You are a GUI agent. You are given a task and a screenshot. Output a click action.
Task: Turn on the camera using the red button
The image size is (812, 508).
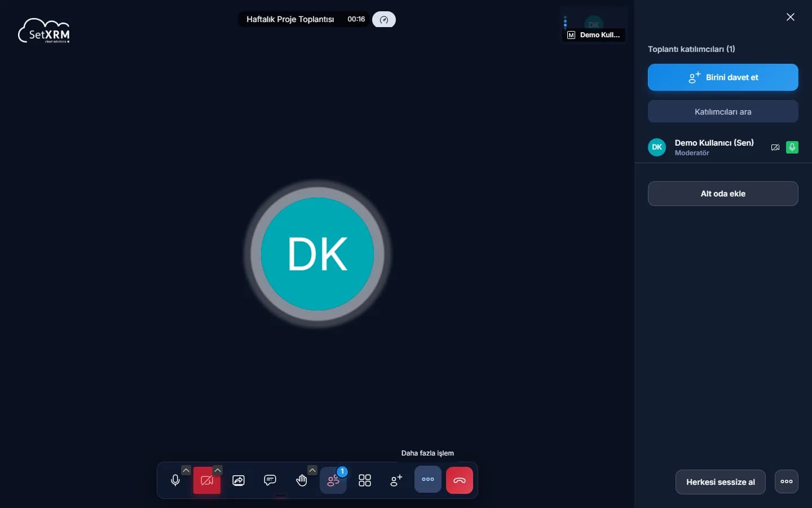pyautogui.click(x=207, y=480)
